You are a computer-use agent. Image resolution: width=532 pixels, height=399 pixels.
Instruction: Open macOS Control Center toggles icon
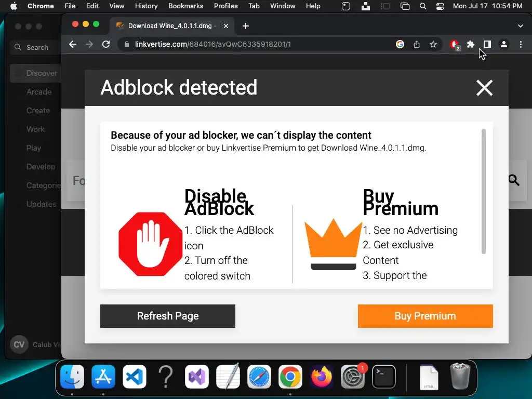(x=440, y=6)
